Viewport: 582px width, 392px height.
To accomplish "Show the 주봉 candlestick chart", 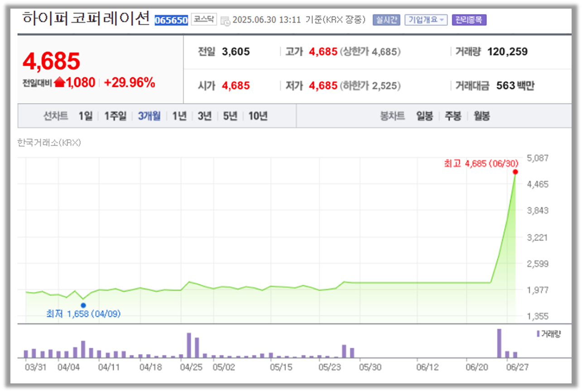I will (452, 116).
